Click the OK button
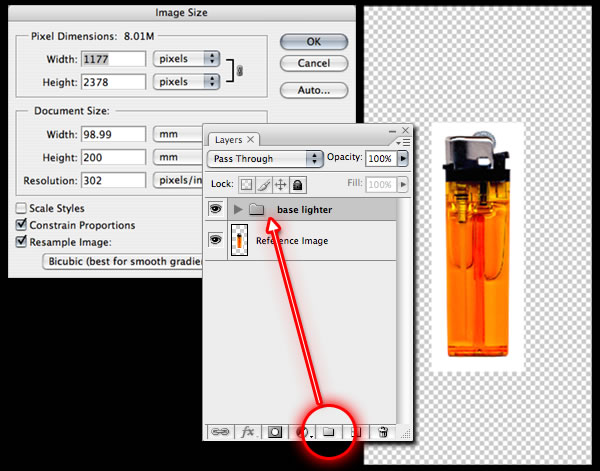 (313, 41)
